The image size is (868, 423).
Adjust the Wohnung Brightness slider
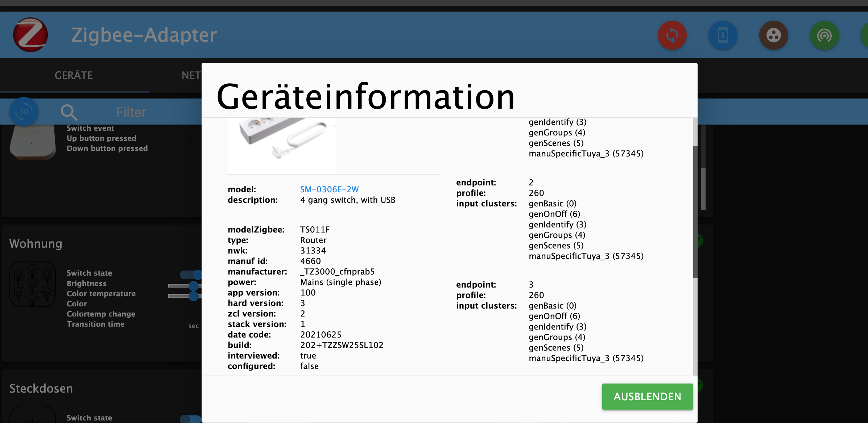tap(193, 286)
